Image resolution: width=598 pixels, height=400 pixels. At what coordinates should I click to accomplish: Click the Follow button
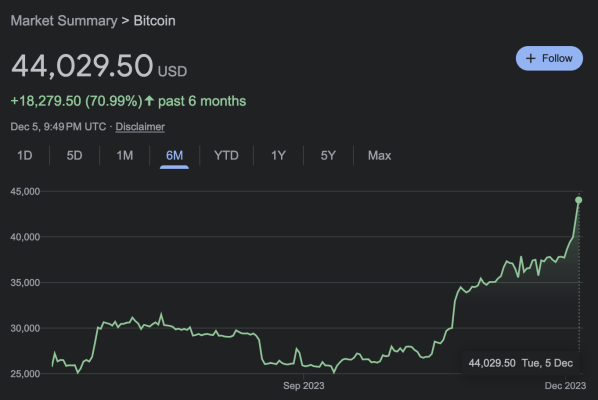pyautogui.click(x=549, y=58)
